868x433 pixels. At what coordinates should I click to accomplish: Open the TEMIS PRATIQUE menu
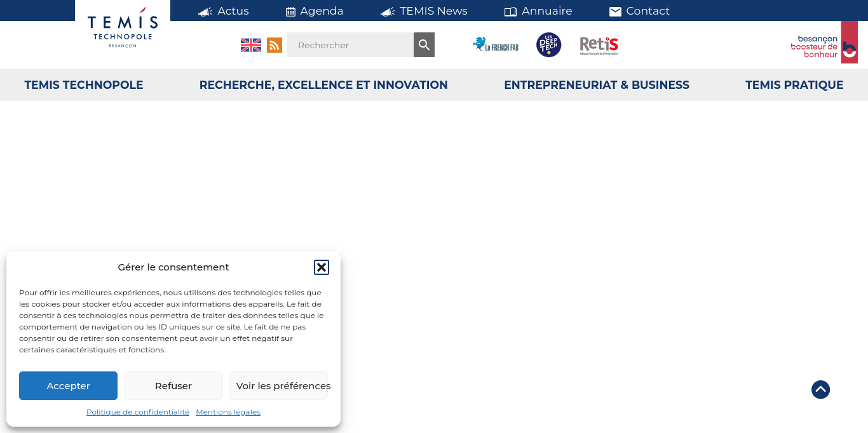(794, 85)
